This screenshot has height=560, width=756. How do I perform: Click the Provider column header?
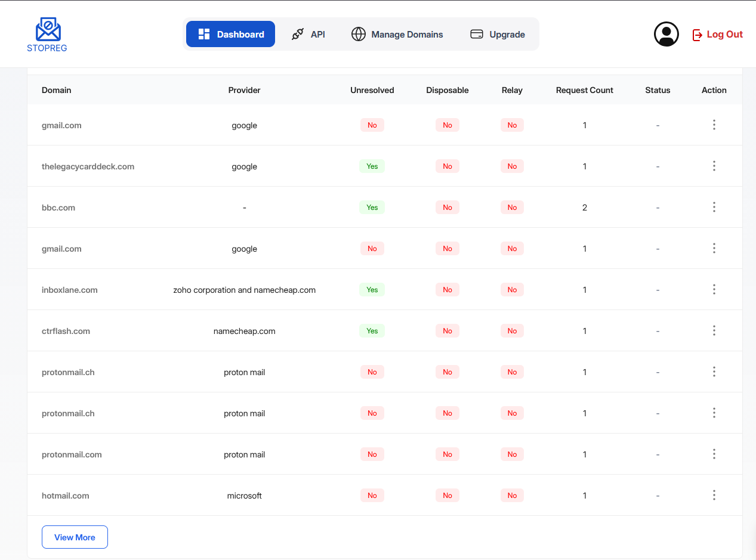point(244,90)
